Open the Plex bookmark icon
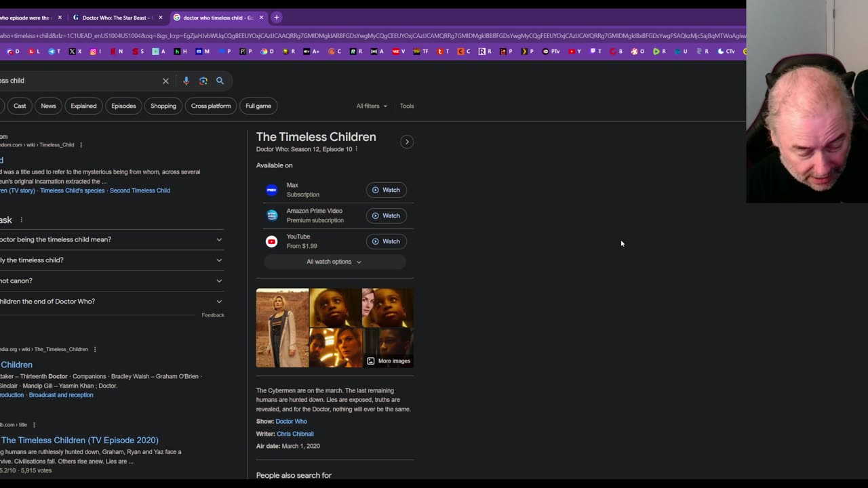The width and height of the screenshot is (868, 488). click(x=527, y=51)
